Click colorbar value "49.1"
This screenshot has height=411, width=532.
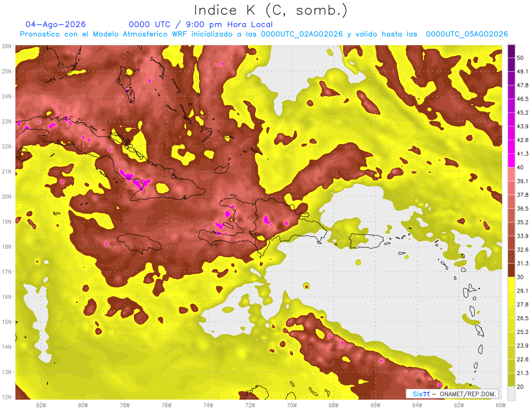point(523,71)
